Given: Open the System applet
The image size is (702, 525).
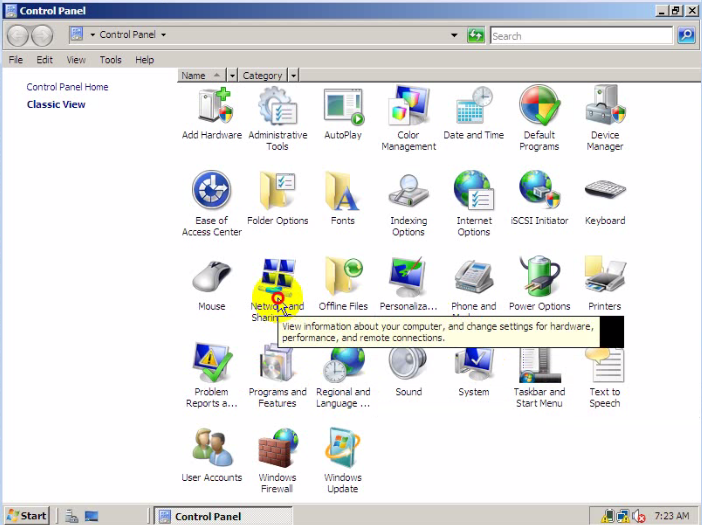Looking at the screenshot, I should click(474, 371).
